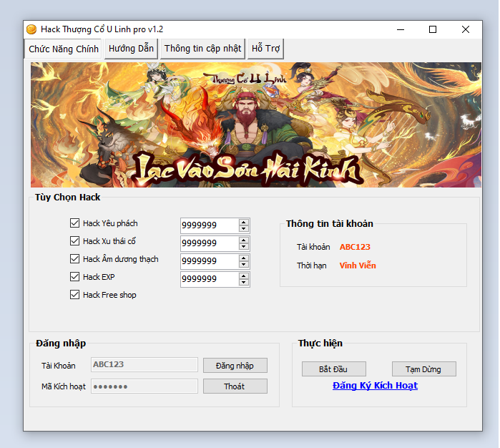The width and height of the screenshot is (500, 448).
Task: Disable the Hack Free shop option
Action: (x=75, y=295)
